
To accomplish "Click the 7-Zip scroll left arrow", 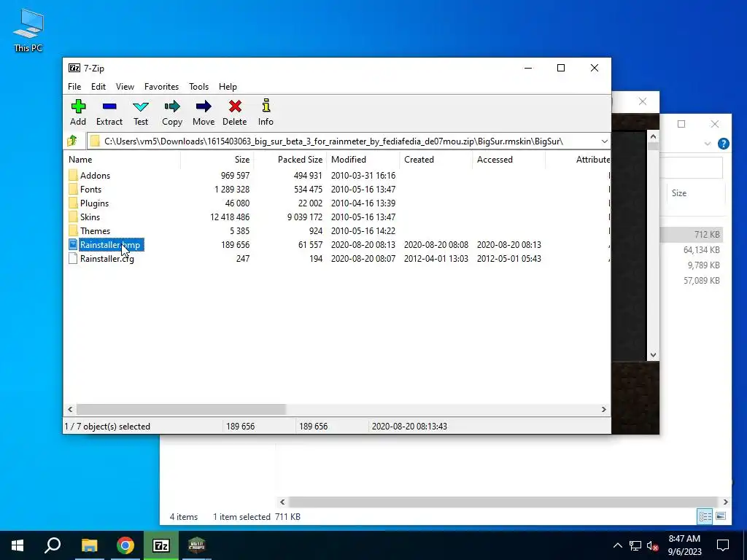I will coord(71,410).
